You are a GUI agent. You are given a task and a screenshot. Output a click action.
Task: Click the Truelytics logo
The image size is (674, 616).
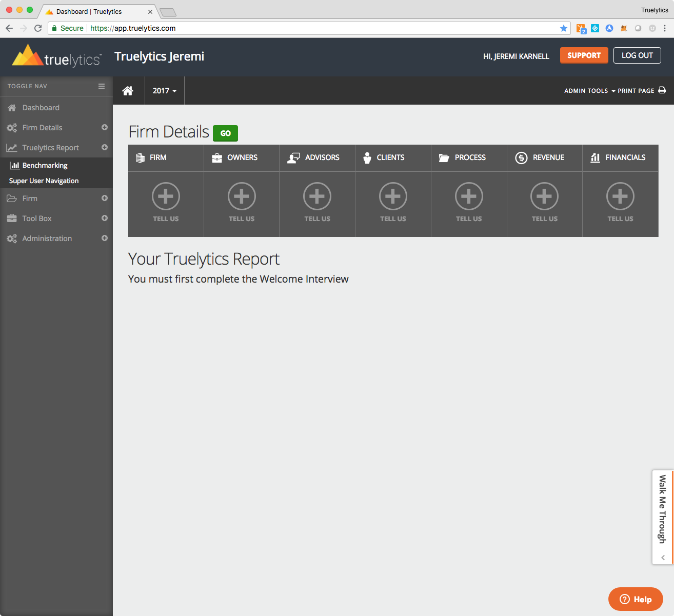point(56,56)
